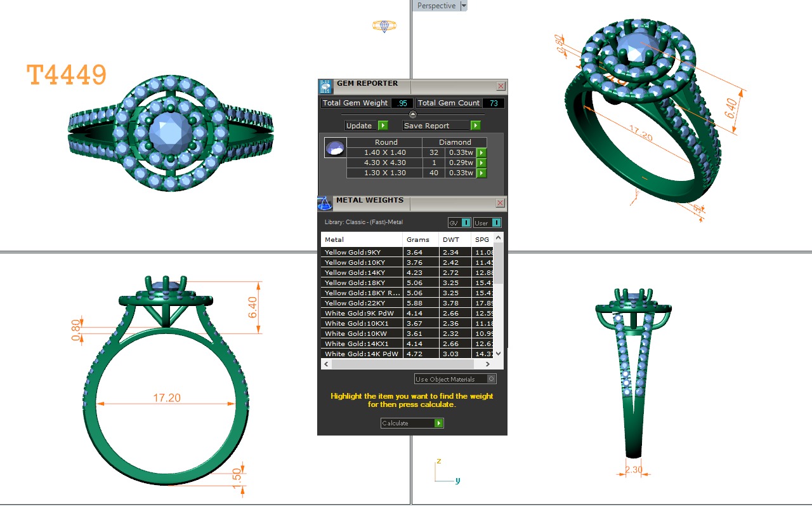
Task: Click the horizontal scrollbar in metal table
Action: tap(402, 364)
